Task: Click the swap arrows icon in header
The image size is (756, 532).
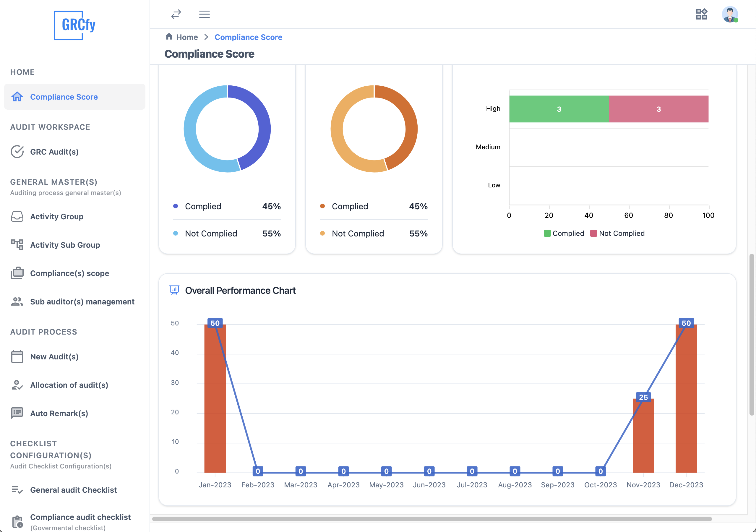Action: tap(176, 14)
